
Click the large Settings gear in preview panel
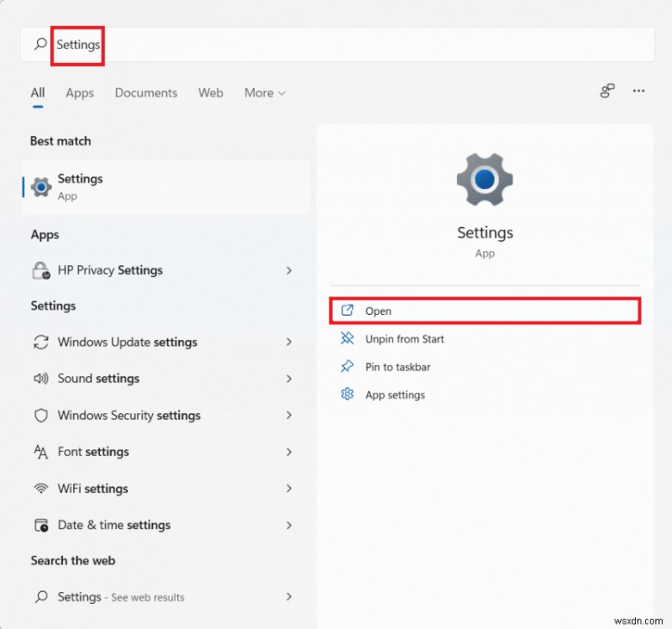485,179
